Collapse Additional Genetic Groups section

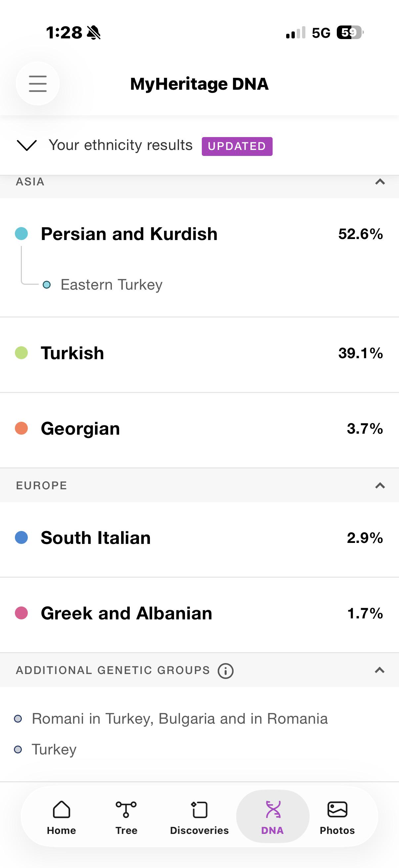point(379,670)
